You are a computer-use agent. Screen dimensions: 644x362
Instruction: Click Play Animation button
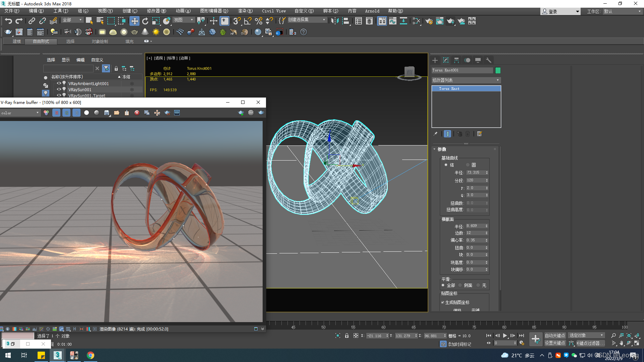tap(505, 336)
